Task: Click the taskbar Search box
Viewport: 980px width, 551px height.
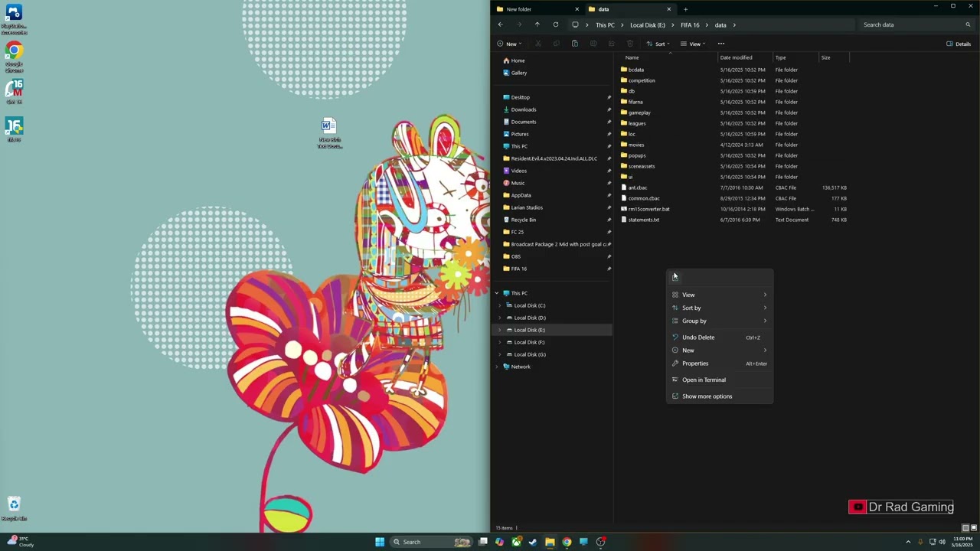Action: [432, 542]
